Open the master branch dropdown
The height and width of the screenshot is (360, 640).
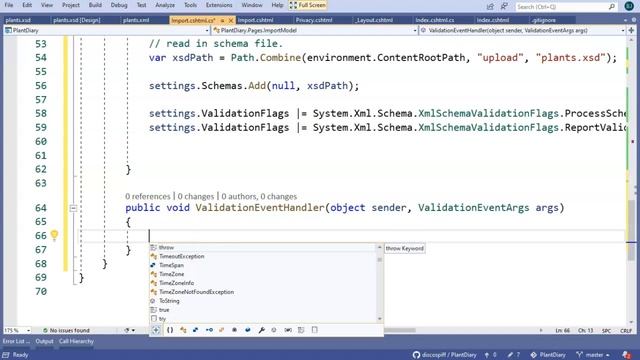click(x=593, y=355)
